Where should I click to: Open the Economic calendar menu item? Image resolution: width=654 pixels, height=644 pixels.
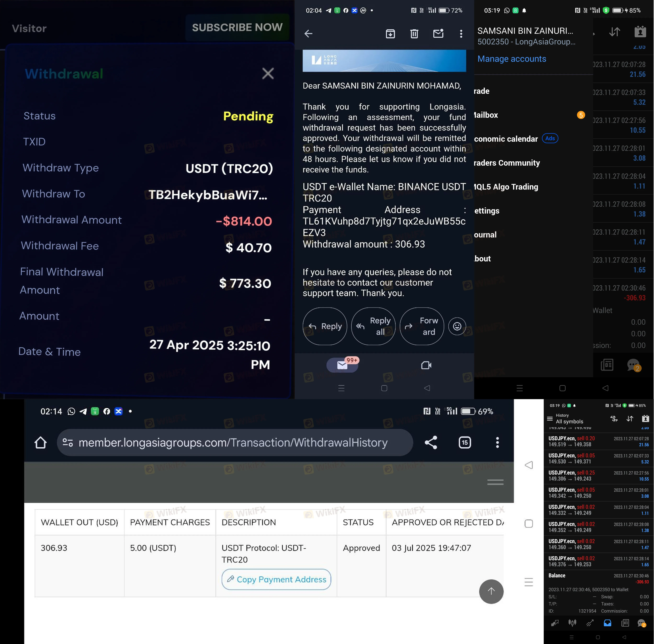click(506, 139)
